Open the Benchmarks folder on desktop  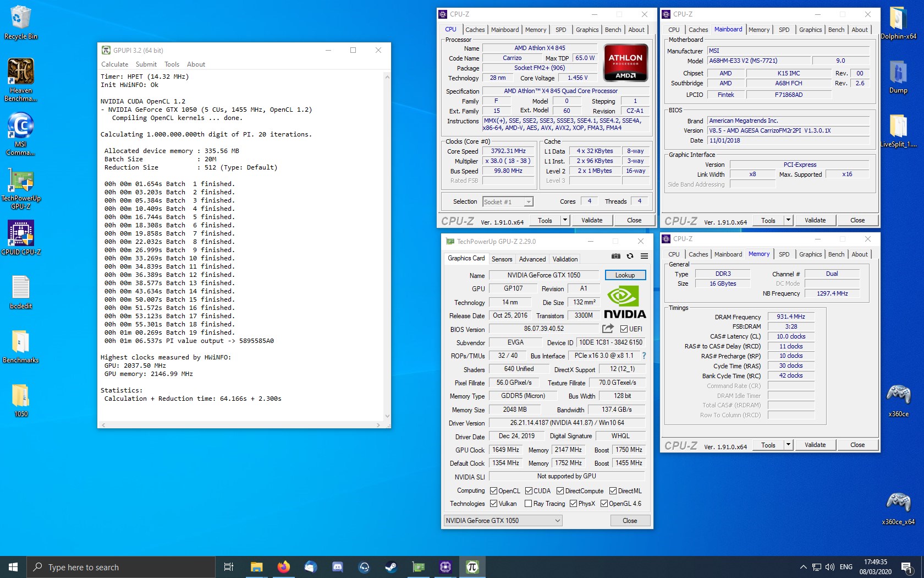(x=20, y=346)
